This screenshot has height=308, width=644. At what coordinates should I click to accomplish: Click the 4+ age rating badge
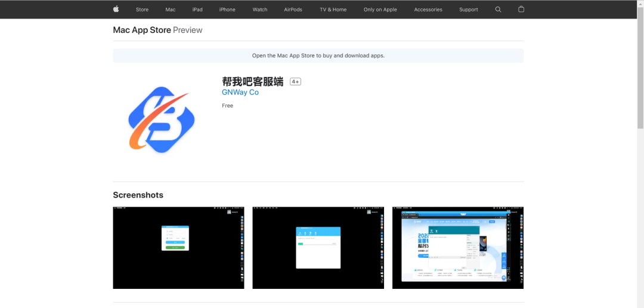coord(295,82)
